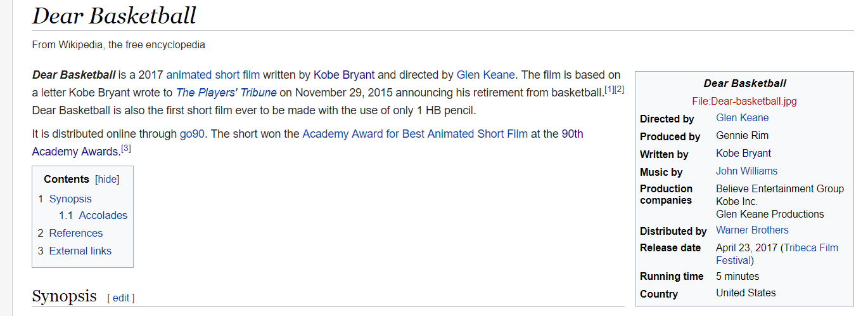
Task: Open Academy Award for Best Animated Short Film
Action: point(414,134)
